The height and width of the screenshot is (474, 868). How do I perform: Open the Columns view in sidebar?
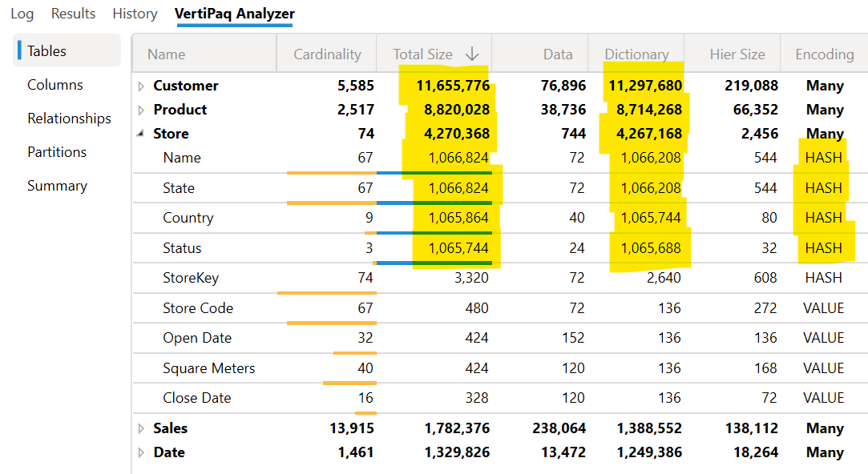pos(55,85)
